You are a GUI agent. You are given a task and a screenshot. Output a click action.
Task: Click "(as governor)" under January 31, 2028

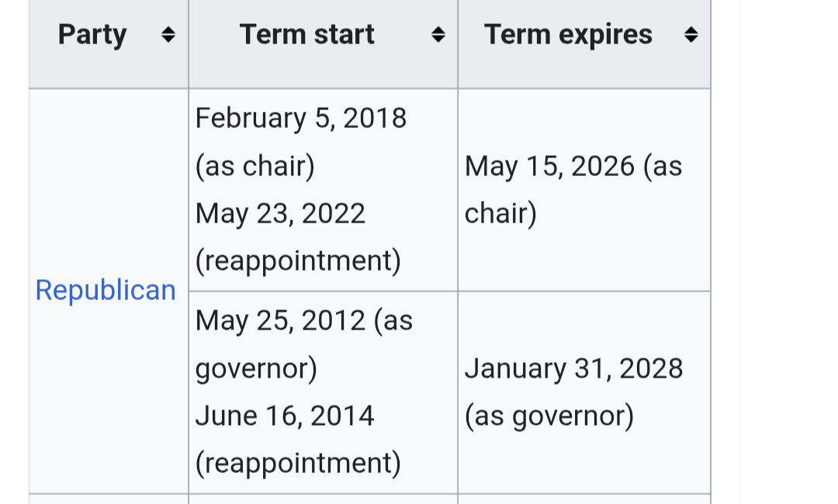coord(549,416)
